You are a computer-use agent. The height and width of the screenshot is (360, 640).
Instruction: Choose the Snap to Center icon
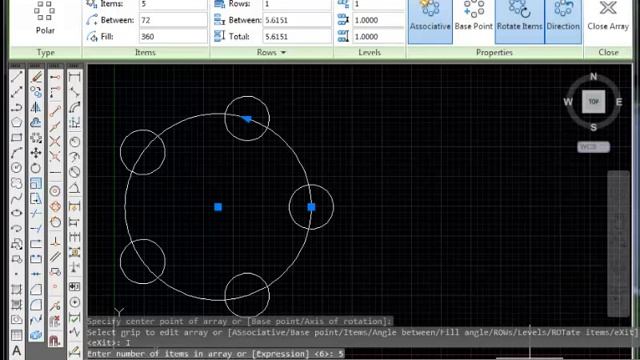pos(55,191)
